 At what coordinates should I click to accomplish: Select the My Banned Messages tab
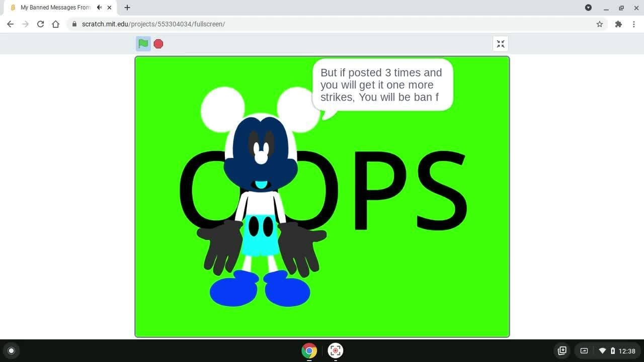click(60, 8)
